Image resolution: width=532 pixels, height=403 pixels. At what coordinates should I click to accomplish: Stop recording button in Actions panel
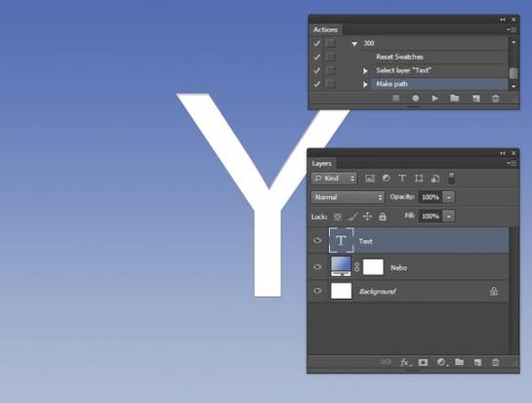tap(395, 99)
